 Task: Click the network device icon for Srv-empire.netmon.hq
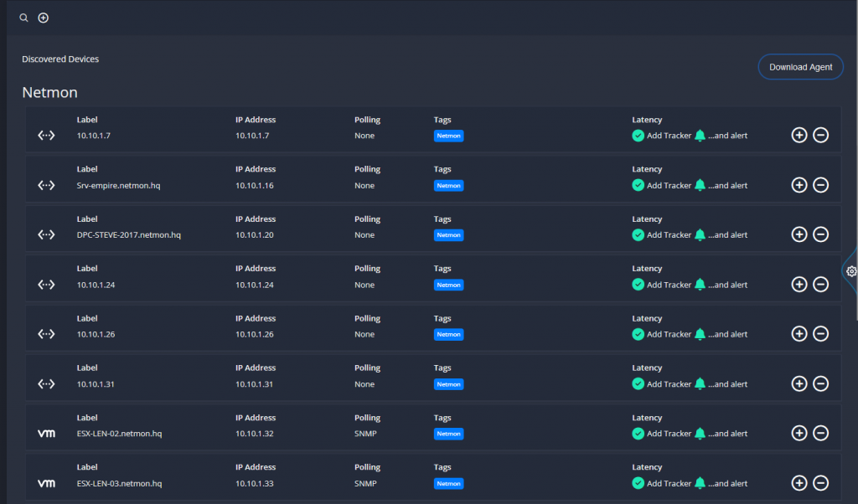tap(47, 185)
